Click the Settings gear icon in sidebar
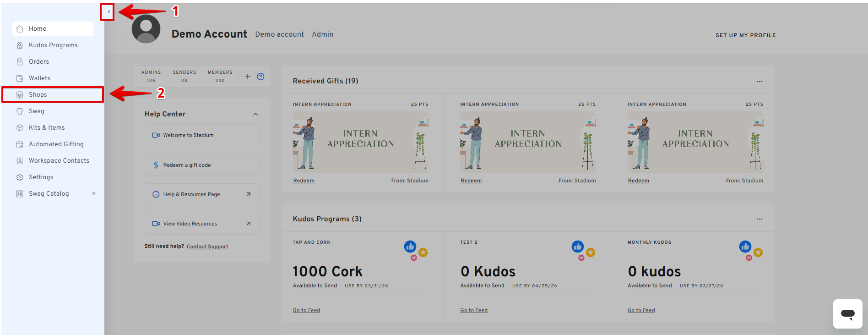The image size is (868, 335). pos(20,177)
